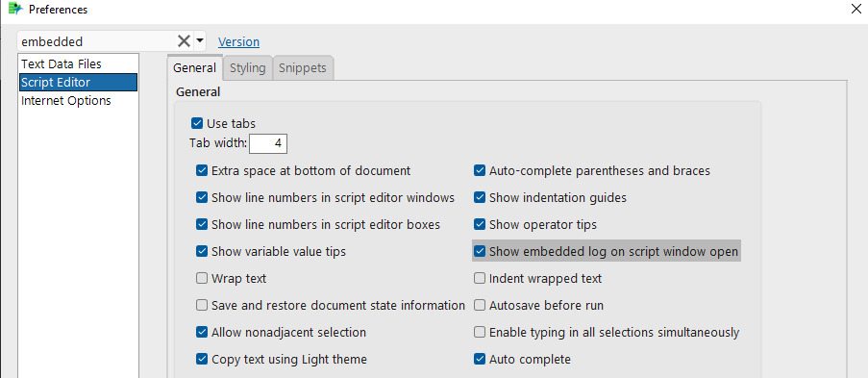Toggle Extra space at bottom of document
The width and height of the screenshot is (868, 378).
click(202, 170)
